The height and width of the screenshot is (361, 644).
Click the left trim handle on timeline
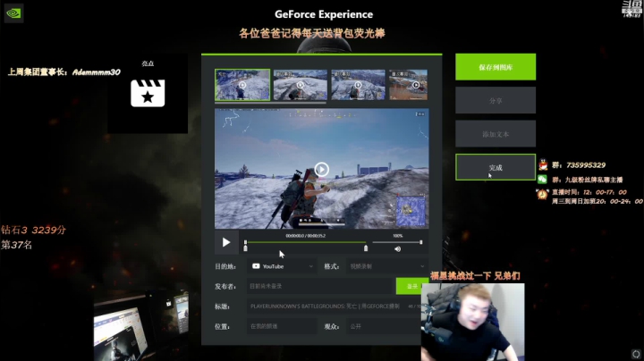point(246,248)
